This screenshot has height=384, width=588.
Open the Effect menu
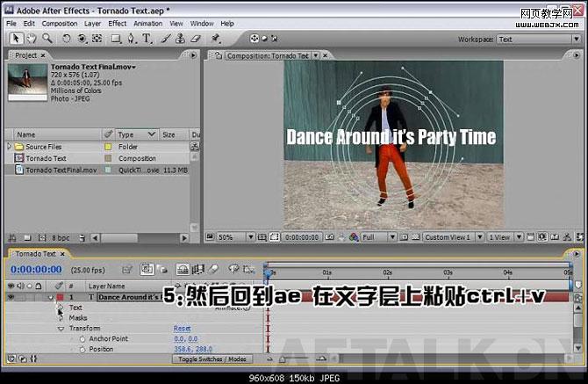pos(118,23)
